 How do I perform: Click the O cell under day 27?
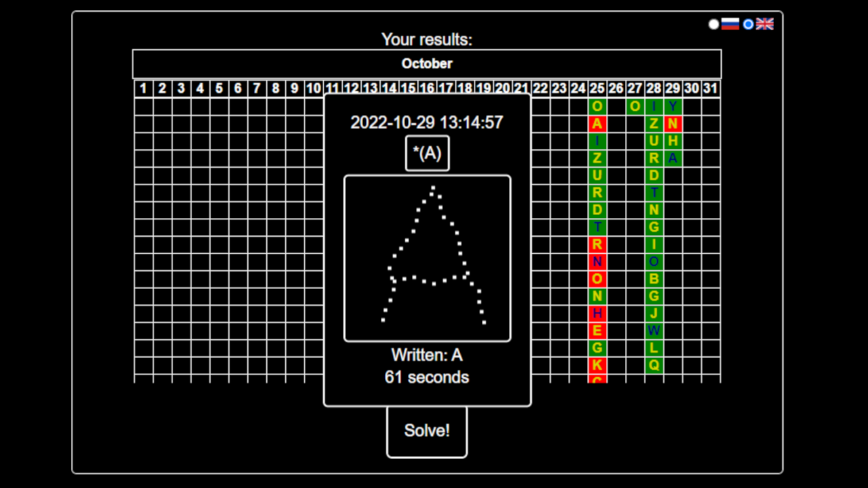(636, 106)
